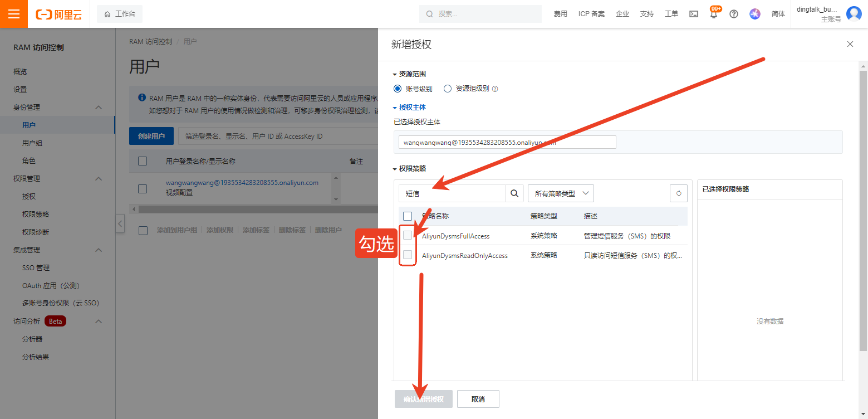Open the notifications bell

[x=714, y=14]
